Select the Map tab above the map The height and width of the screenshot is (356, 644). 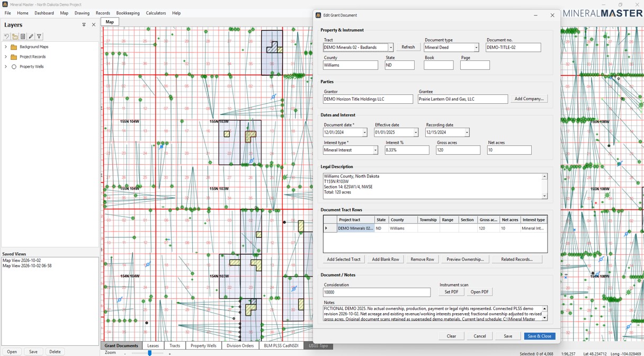tap(110, 22)
